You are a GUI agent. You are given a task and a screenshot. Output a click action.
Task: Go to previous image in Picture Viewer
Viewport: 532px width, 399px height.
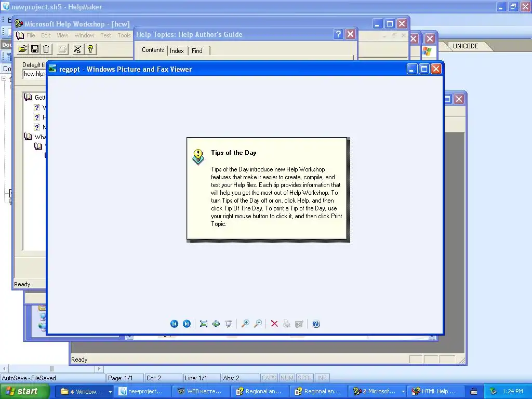coord(174,324)
